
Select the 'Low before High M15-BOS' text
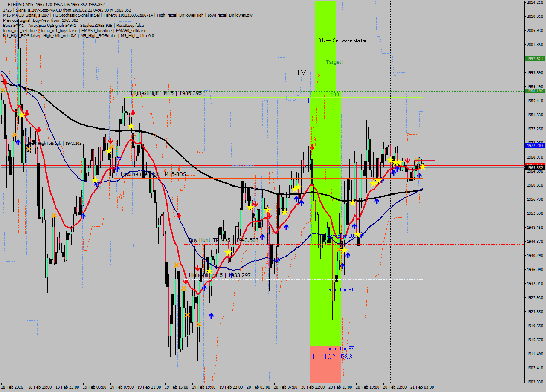[153, 174]
